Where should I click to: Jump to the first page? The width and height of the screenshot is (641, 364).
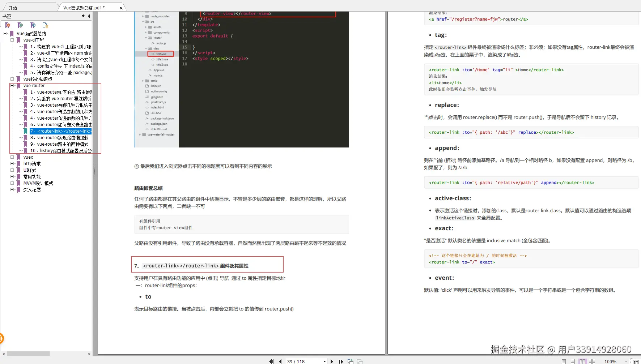click(x=271, y=361)
